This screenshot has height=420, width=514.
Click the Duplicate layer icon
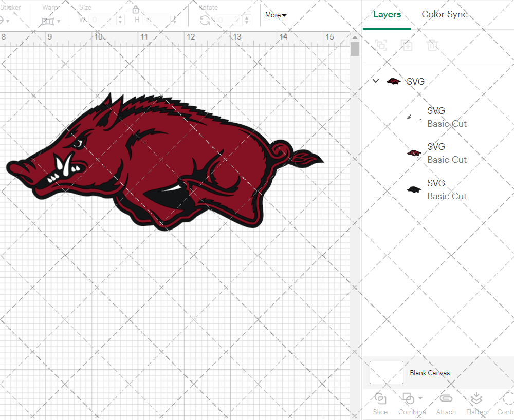point(407,45)
